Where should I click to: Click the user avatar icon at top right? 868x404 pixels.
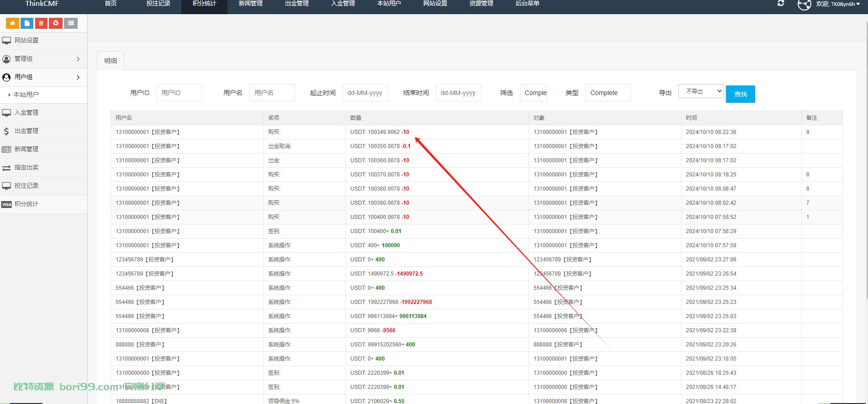[x=804, y=4]
